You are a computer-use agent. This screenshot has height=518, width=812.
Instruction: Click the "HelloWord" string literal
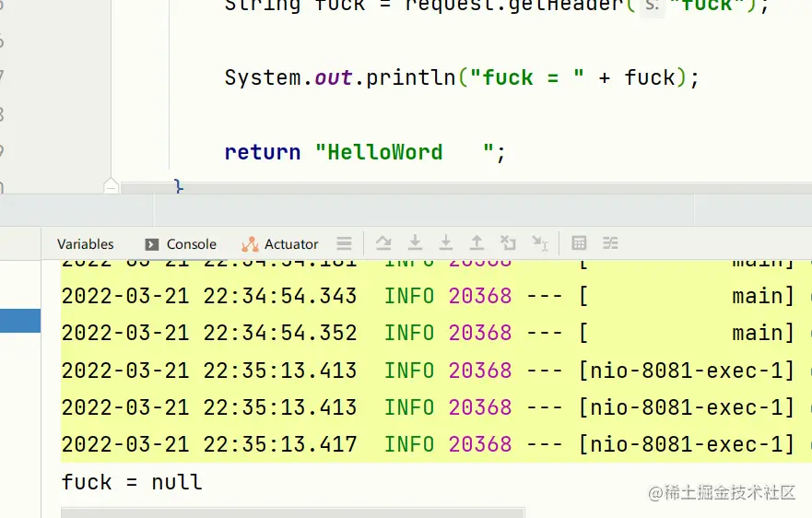(x=404, y=153)
